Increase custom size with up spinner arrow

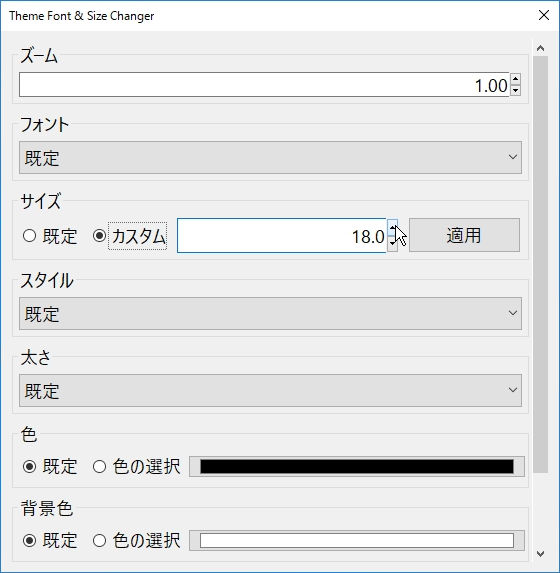392,227
